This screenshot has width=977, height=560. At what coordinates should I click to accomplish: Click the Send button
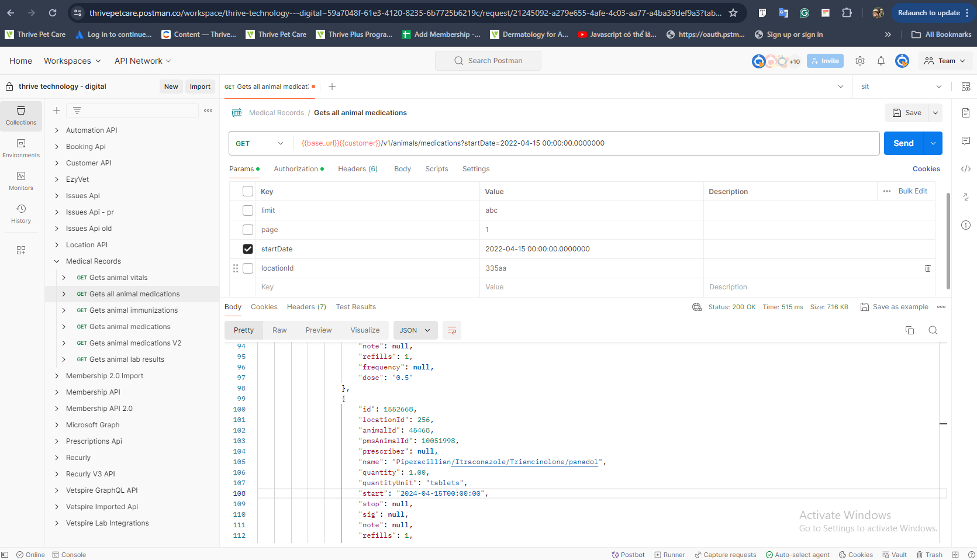pos(903,143)
